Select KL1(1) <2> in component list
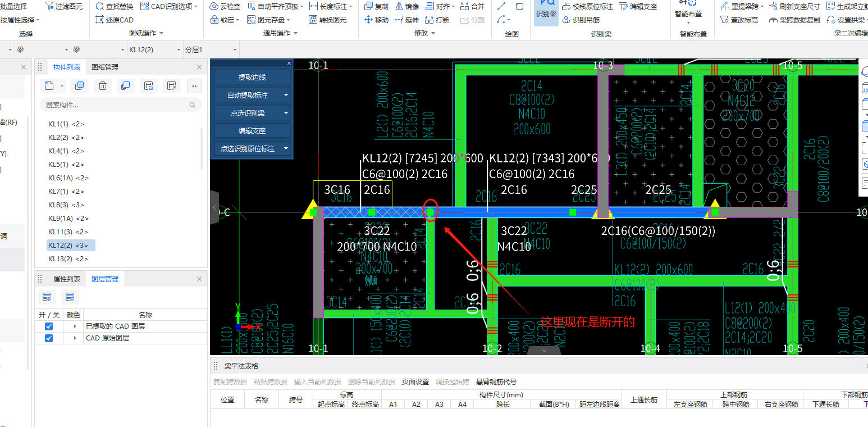 click(x=66, y=124)
